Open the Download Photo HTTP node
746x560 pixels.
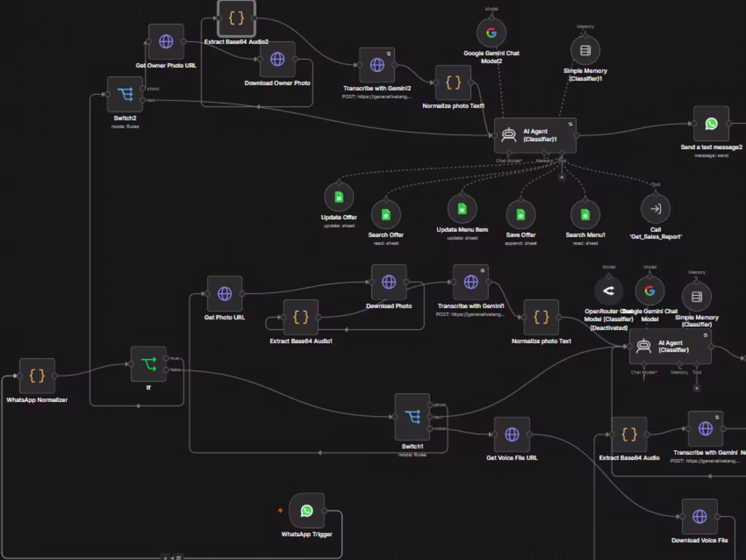click(x=389, y=283)
